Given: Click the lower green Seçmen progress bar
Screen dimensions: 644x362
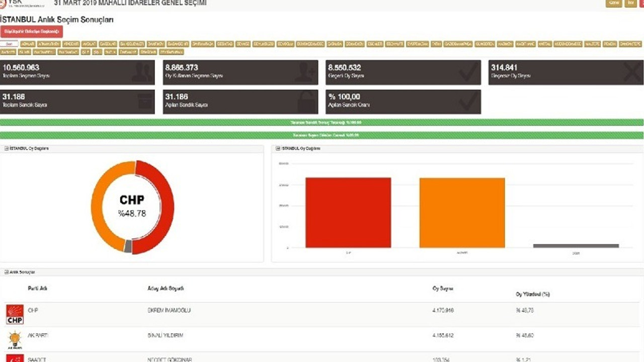Looking at the screenshot, I should [322, 135].
